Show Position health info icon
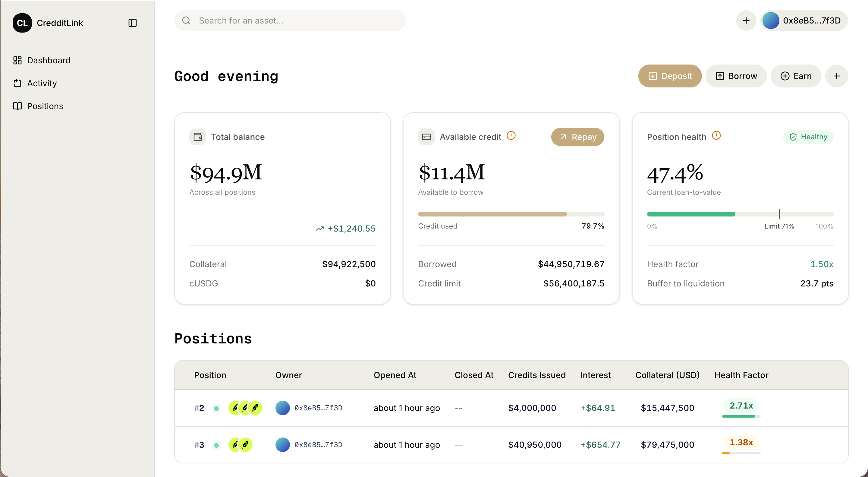The height and width of the screenshot is (477, 868). click(716, 136)
